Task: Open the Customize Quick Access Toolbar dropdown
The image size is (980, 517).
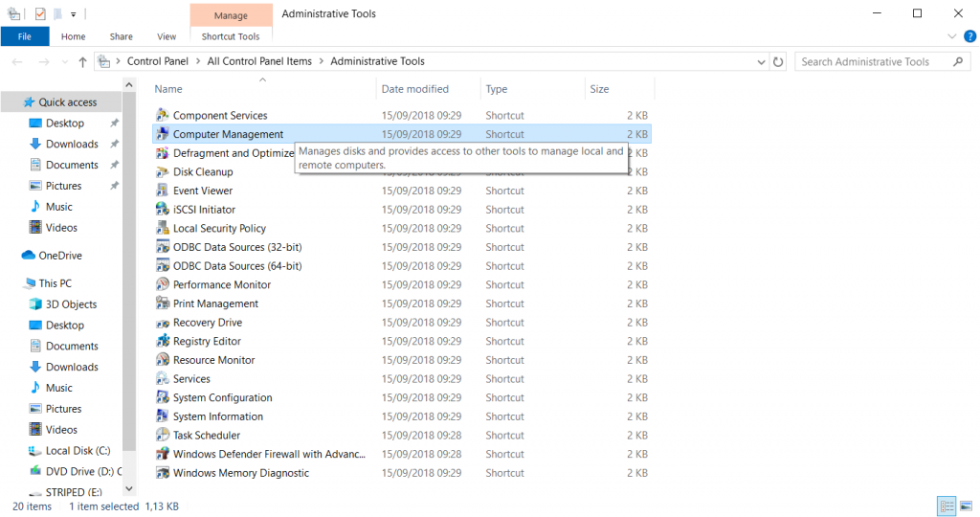Action: coord(73,13)
